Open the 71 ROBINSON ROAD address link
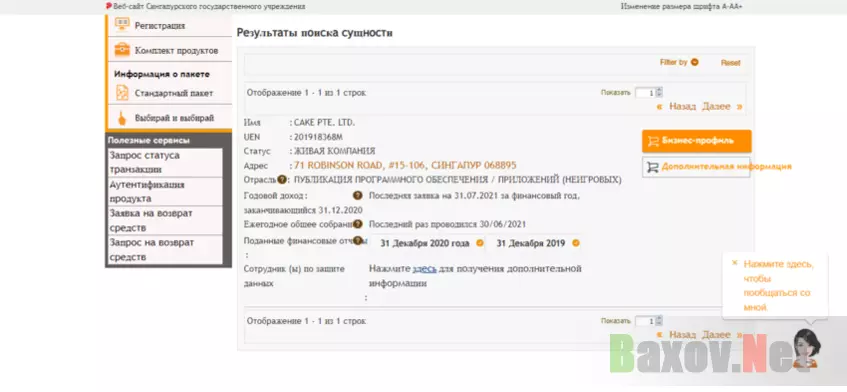Viewport: 847px width, 392px height. point(405,165)
